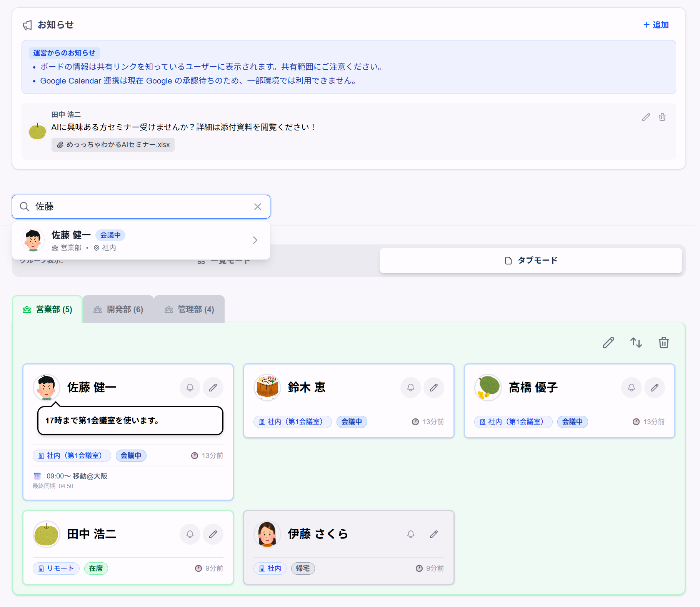
Task: Toggle notifications for 田中浩二 via the bell
Action: [190, 534]
